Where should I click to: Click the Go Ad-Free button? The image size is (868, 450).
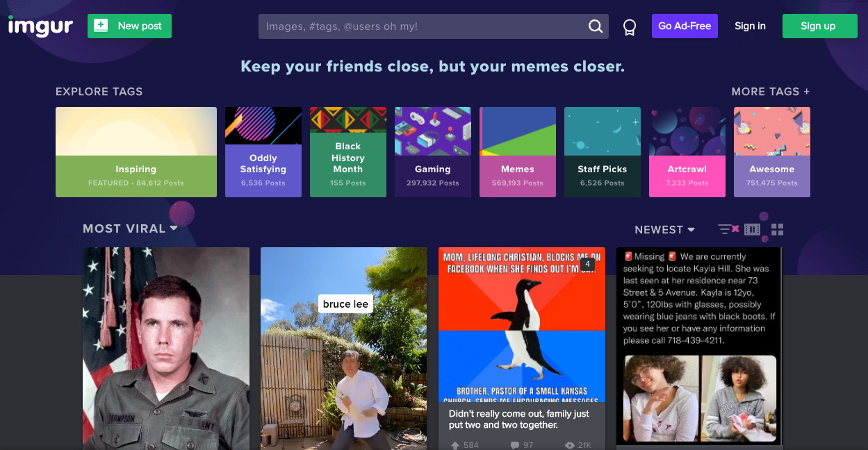(685, 26)
